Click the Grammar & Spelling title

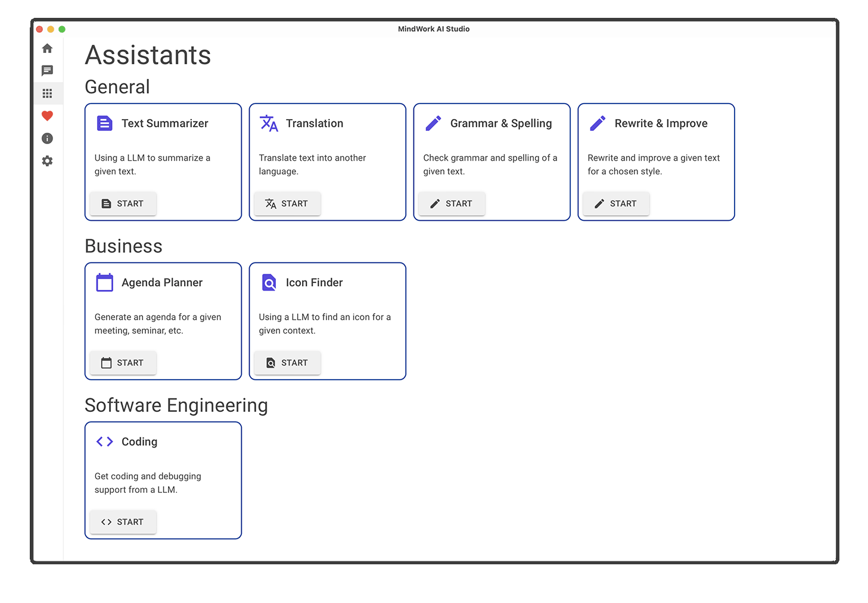click(501, 123)
